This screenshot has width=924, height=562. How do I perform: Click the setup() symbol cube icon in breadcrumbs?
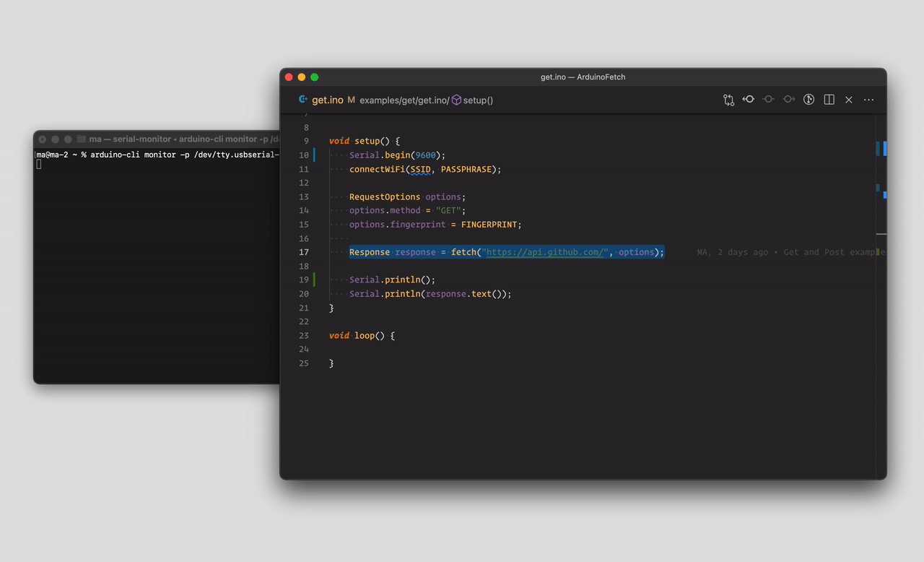(456, 100)
